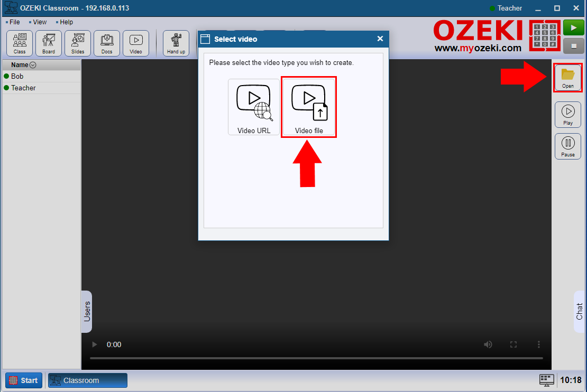Image resolution: width=587 pixels, height=392 pixels.
Task: Open the Docs sharing tool
Action: coord(106,43)
